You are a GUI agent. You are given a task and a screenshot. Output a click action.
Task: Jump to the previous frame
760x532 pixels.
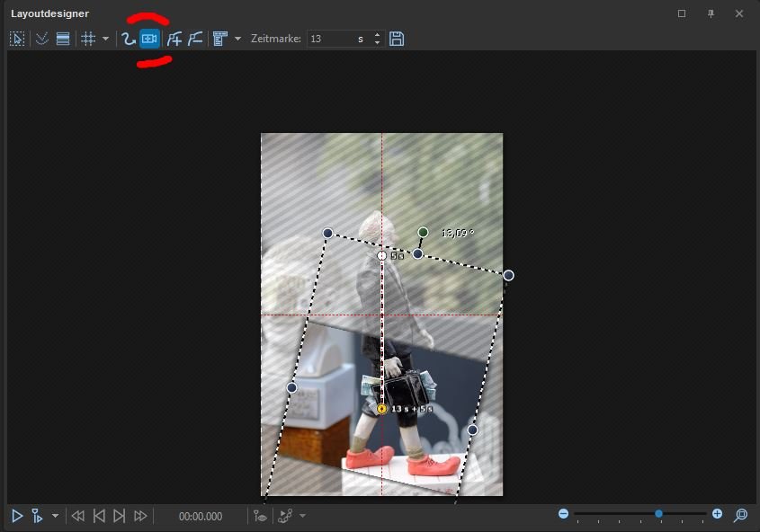point(99,516)
